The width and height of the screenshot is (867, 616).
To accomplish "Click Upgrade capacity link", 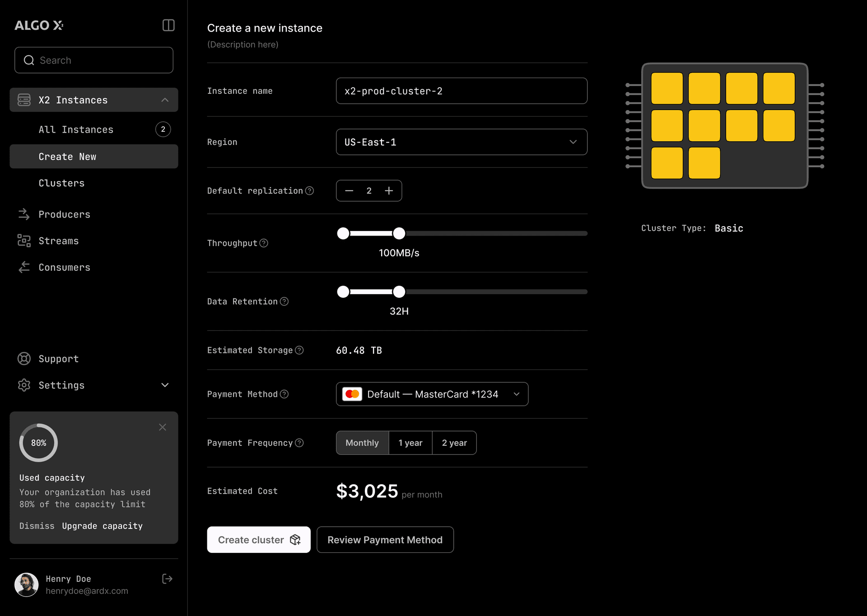I will click(103, 526).
